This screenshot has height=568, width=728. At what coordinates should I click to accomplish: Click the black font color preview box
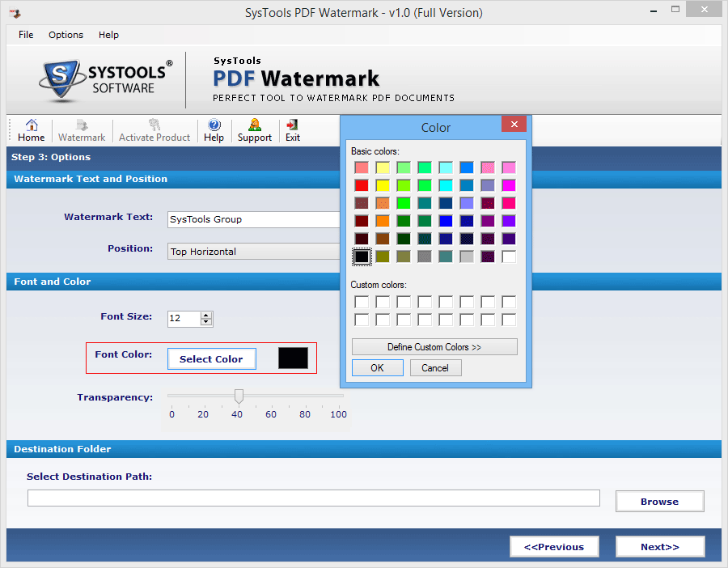293,358
